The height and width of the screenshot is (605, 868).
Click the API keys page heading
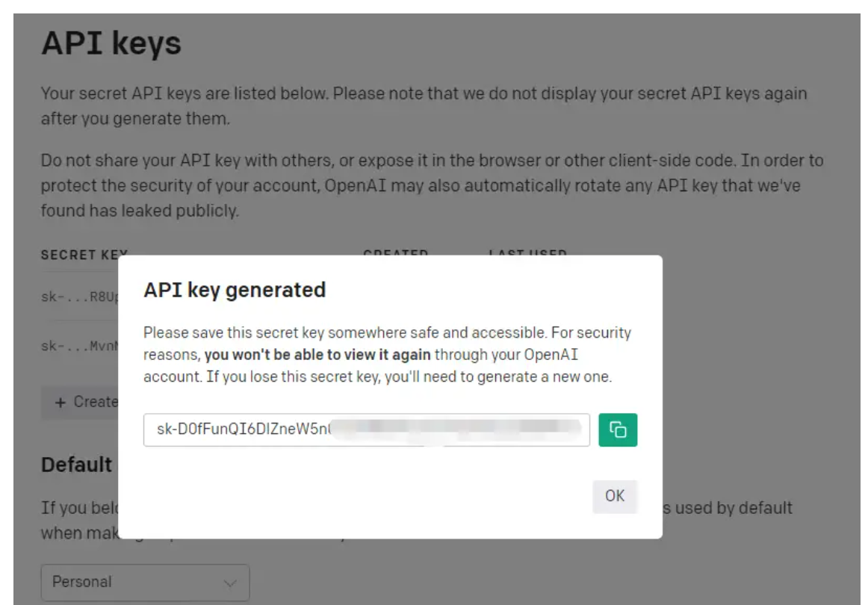[111, 43]
